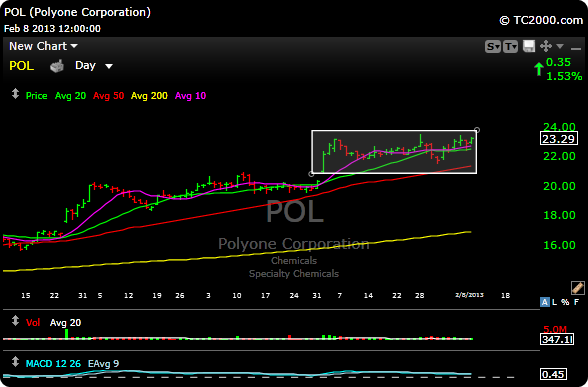
Task: Select the volume pane Avg 20 label
Action: (x=65, y=323)
